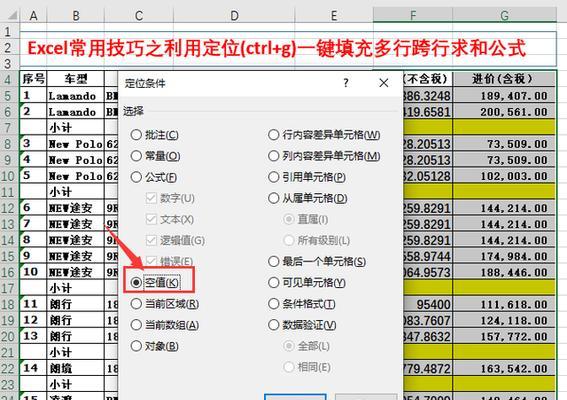
Task: Choose the 当前区域(R) radio button
Action: point(165,304)
